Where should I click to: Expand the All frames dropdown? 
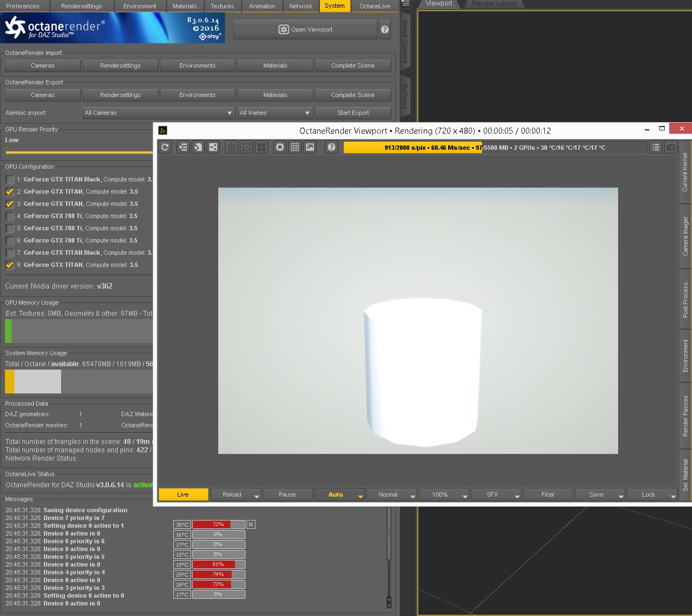tap(275, 113)
